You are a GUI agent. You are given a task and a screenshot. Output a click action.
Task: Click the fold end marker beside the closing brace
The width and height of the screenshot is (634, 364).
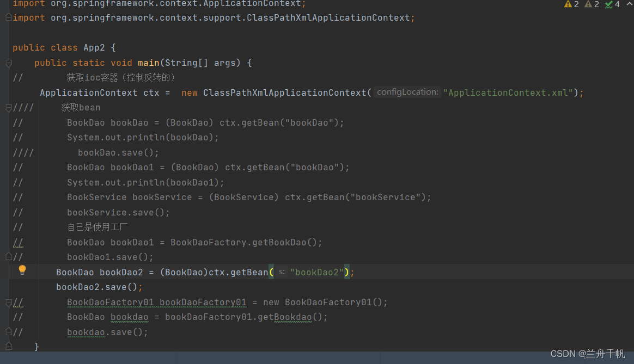9,346
